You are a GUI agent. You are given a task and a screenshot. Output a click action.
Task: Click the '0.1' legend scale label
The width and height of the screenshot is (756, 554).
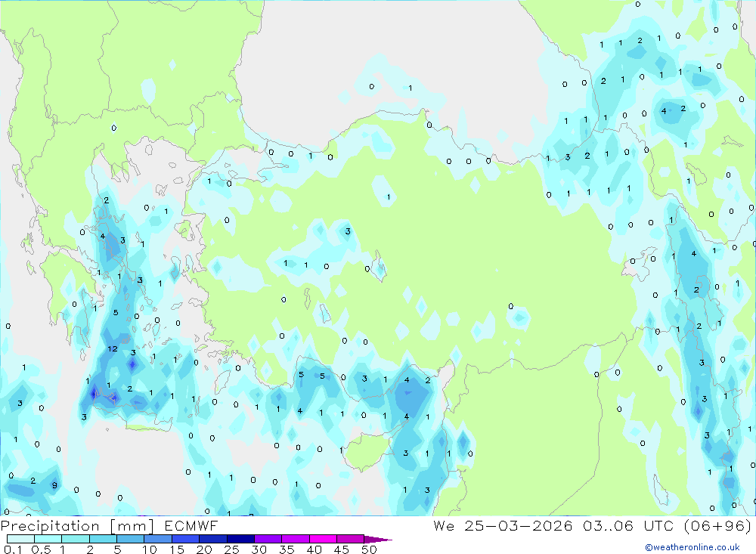point(13,549)
